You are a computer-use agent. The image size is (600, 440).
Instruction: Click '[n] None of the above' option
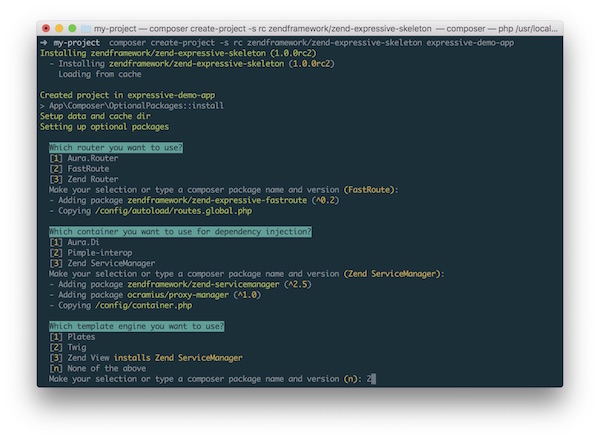pos(98,368)
